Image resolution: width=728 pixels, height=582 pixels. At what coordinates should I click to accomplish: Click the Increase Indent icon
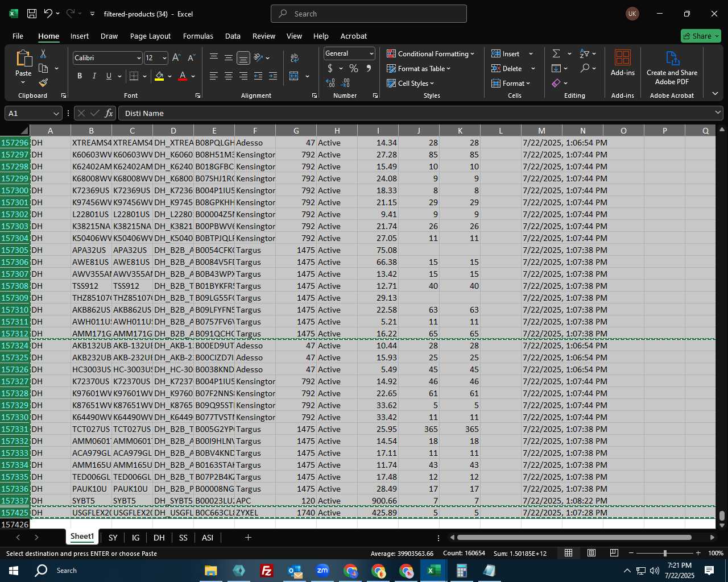click(x=273, y=76)
